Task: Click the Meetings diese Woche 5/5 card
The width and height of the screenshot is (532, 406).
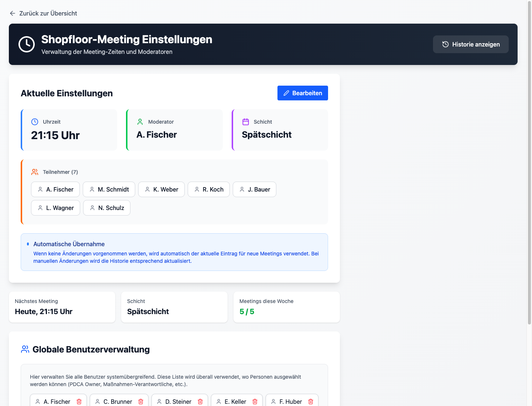Action: [x=286, y=307]
